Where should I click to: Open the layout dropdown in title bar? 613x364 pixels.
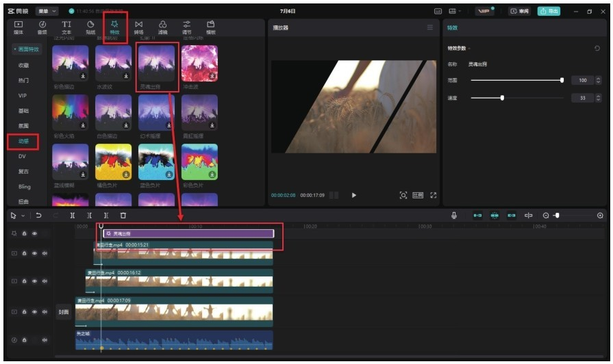(455, 12)
